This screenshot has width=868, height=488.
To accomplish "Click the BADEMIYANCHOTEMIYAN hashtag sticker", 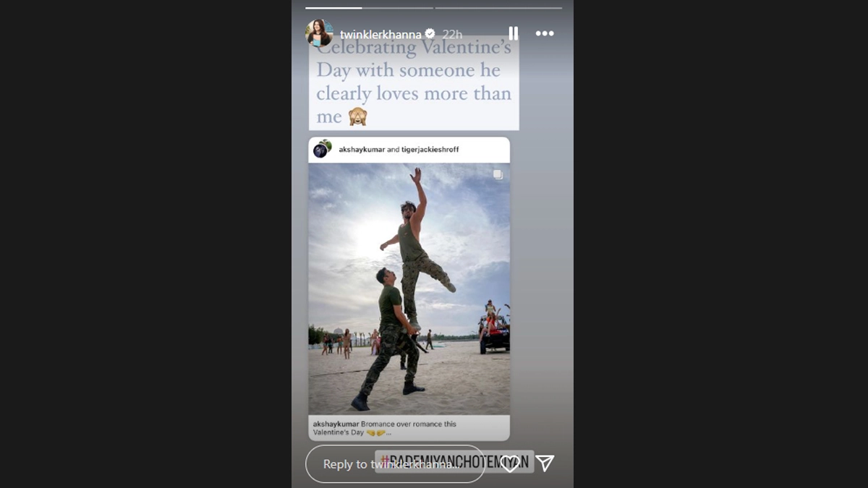I will pyautogui.click(x=454, y=461).
